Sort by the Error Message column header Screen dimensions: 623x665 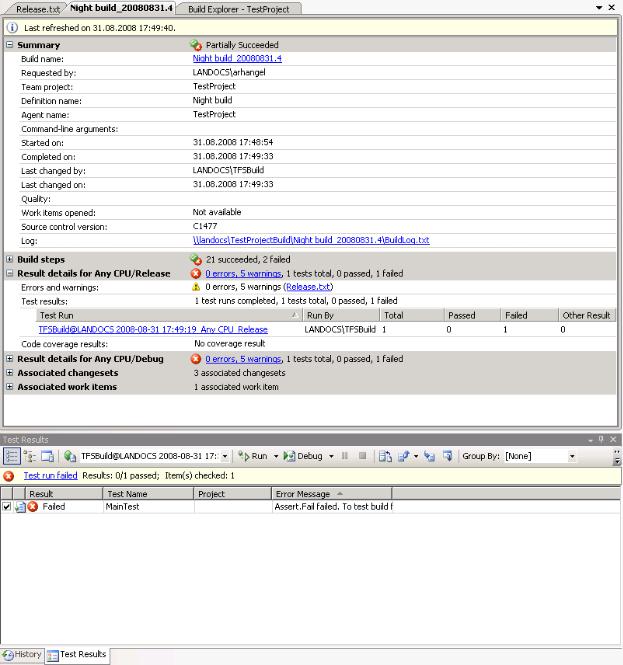coord(330,493)
